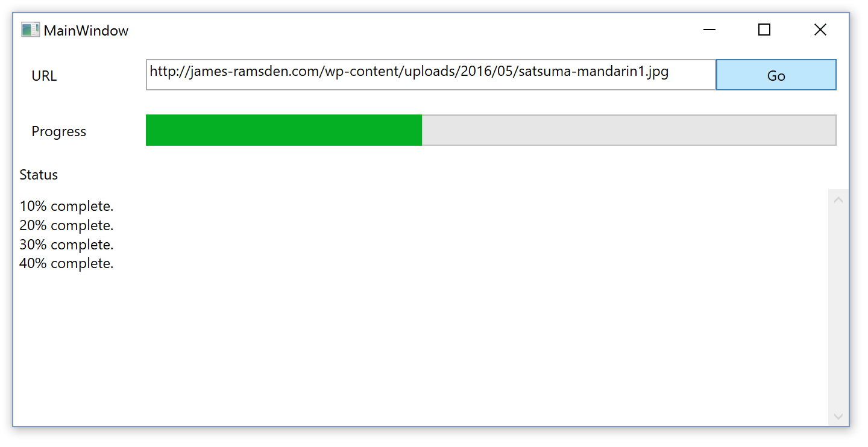Click the "20% complete." status line

tap(66, 225)
